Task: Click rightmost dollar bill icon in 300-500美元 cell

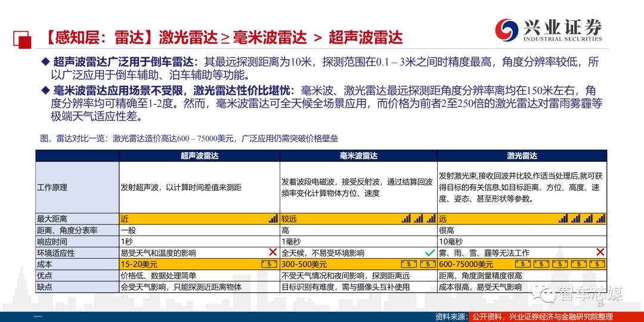Action: point(428,264)
